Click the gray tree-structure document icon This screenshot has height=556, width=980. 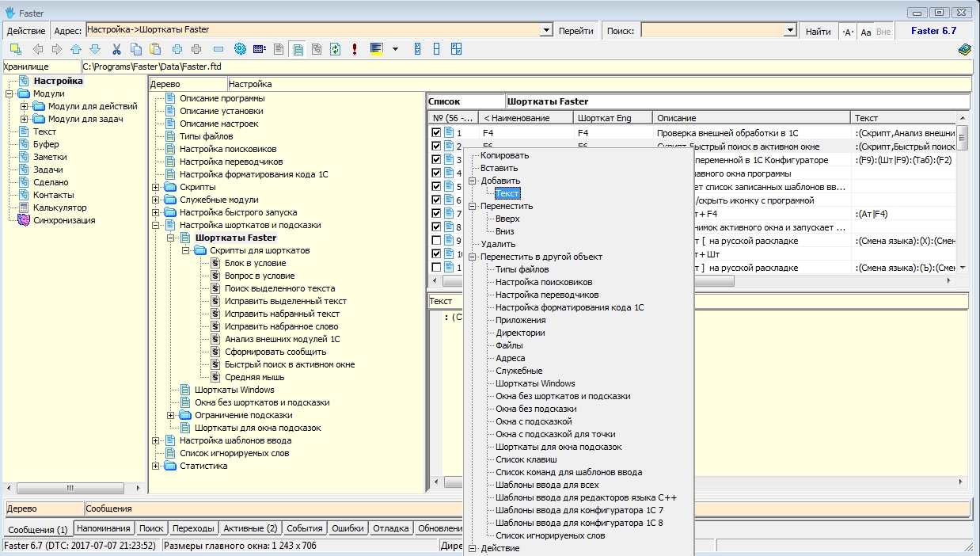317,49
